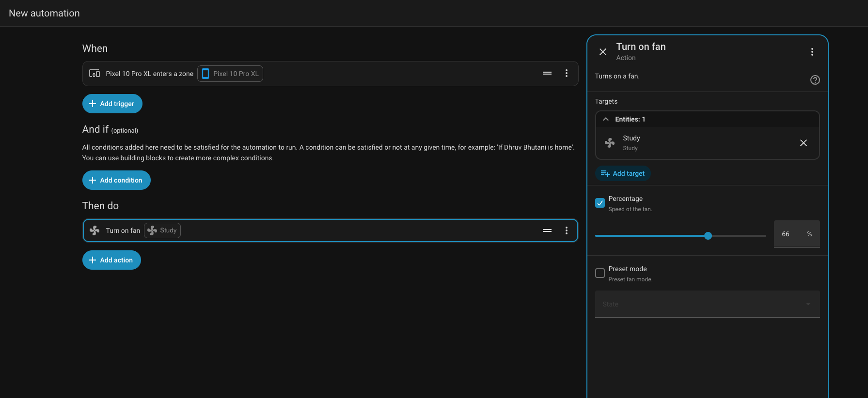Open help for Turn on fan action

pyautogui.click(x=815, y=80)
